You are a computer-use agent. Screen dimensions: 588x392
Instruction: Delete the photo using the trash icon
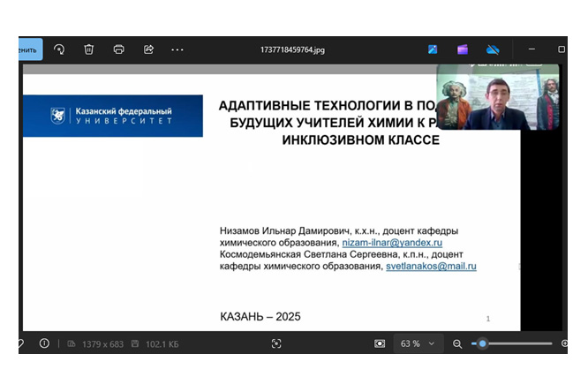click(x=88, y=49)
